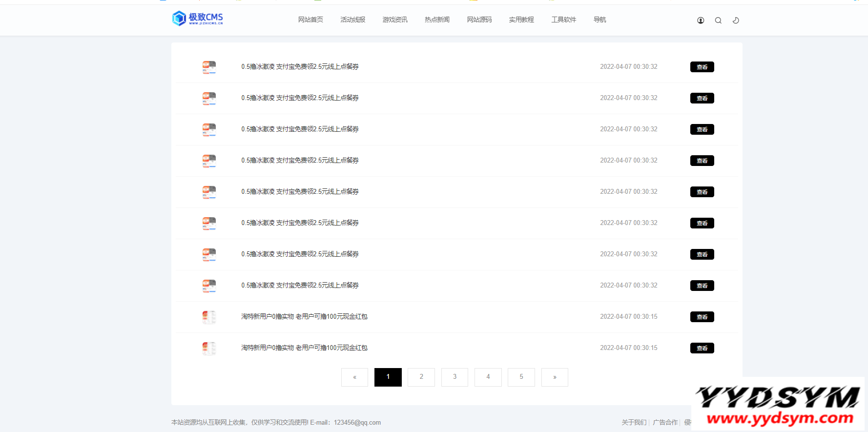868x432 pixels.
Task: Select the 游戏资讯 navigation item
Action: pyautogui.click(x=395, y=20)
